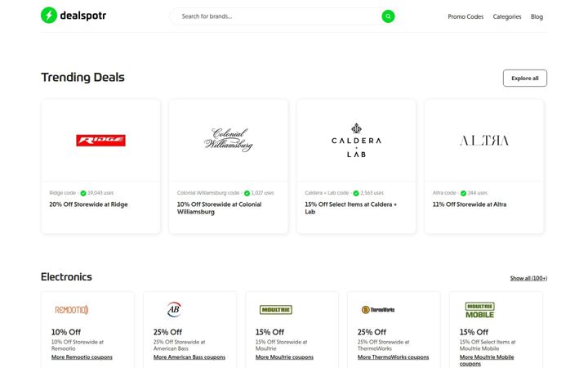Click the Moultrie Mobile logo
Image resolution: width=588 pixels, height=368 pixels.
(480, 310)
